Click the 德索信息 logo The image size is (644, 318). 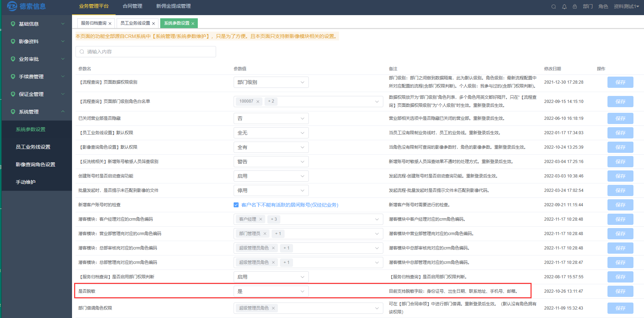pyautogui.click(x=27, y=6)
